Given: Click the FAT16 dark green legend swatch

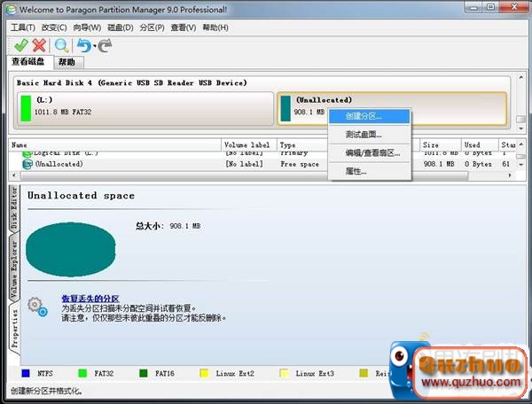Looking at the screenshot, I should [x=144, y=373].
